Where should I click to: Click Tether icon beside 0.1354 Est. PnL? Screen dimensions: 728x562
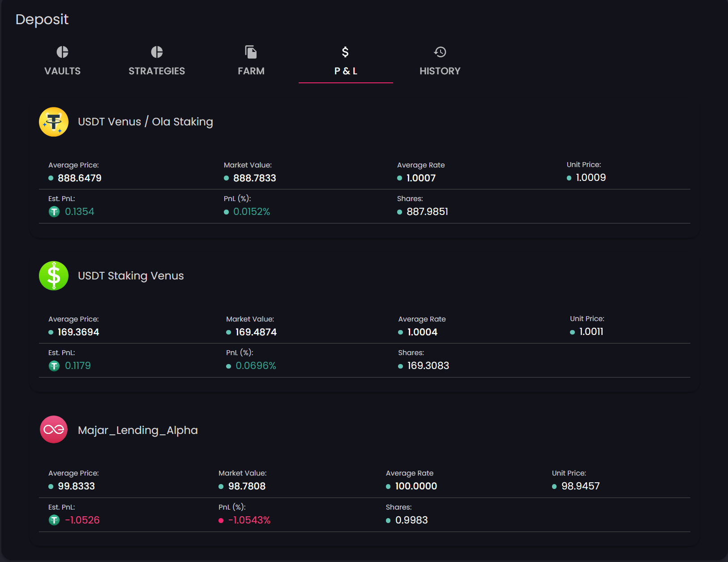[54, 212]
